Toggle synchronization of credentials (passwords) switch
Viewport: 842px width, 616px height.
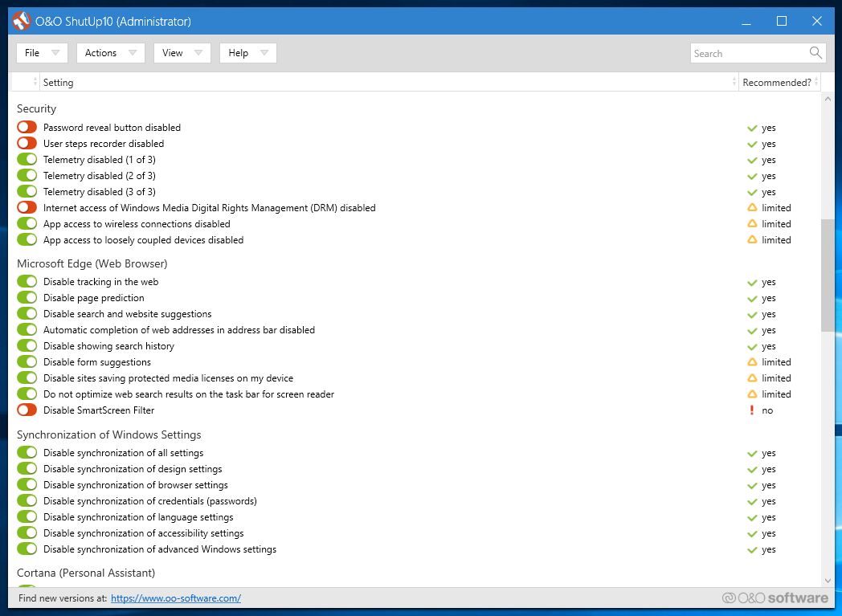click(27, 501)
